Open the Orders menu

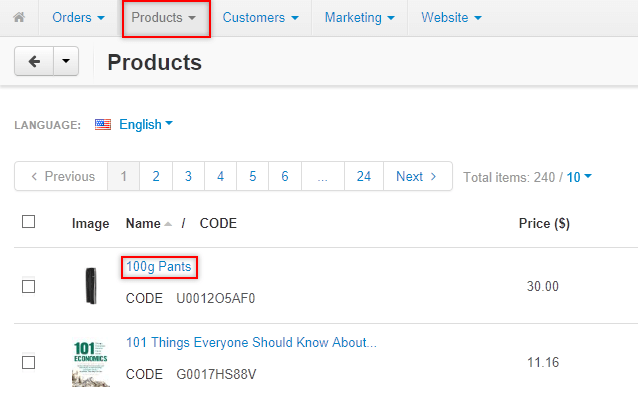pyautogui.click(x=79, y=17)
